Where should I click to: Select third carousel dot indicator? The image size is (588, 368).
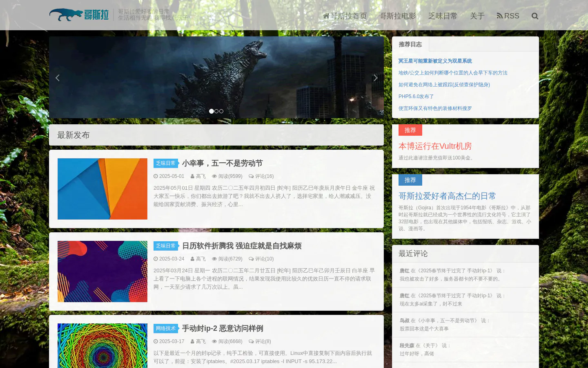pos(221,111)
